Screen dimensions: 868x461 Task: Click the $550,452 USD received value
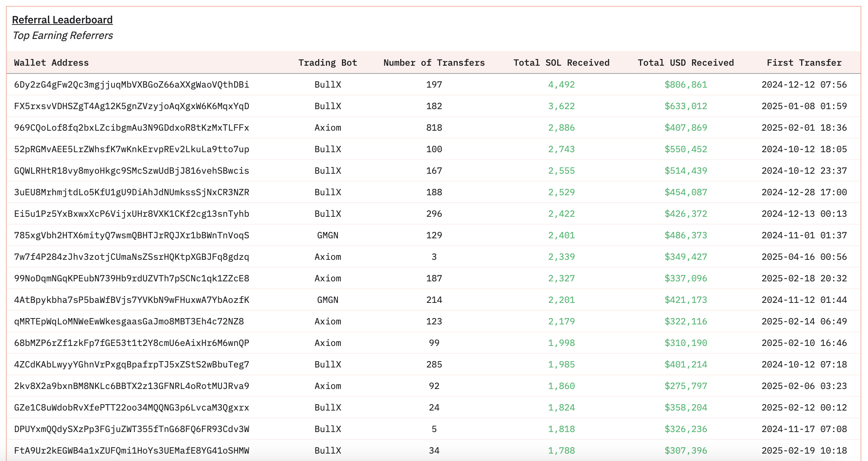(686, 149)
